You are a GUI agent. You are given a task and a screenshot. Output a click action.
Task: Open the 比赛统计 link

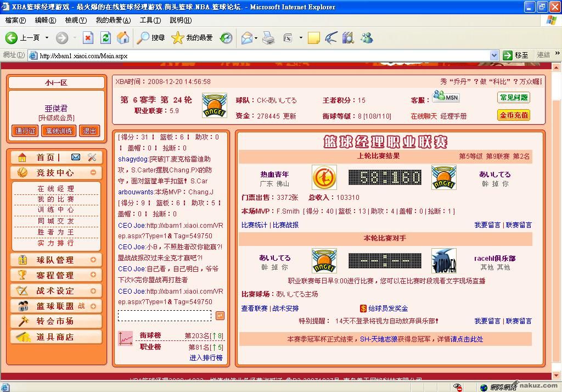tap(254, 225)
